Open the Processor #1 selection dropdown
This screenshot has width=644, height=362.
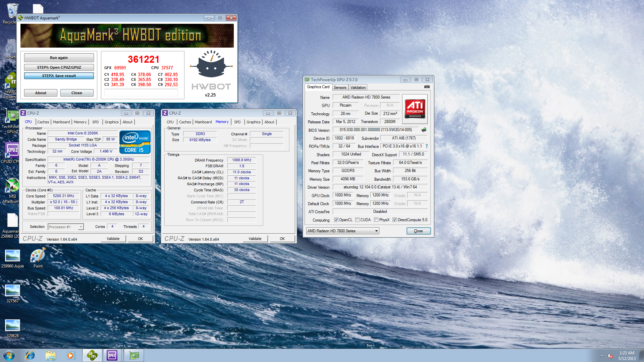pyautogui.click(x=66, y=227)
